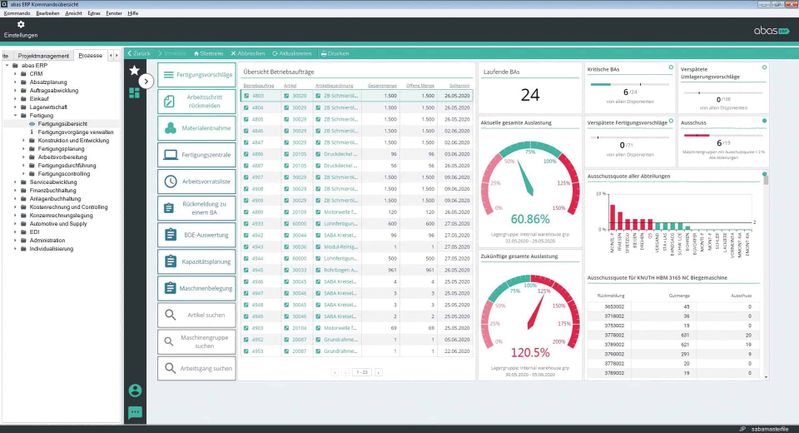Click the 60.86% gauge value
This screenshot has height=433, width=799.
[x=530, y=219]
